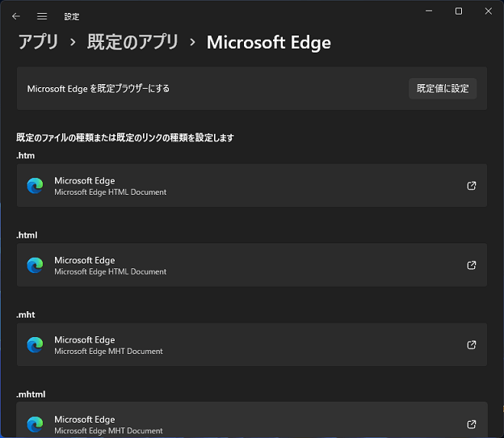
Task: Click the Microsoft Edge page title
Action: pos(268,43)
